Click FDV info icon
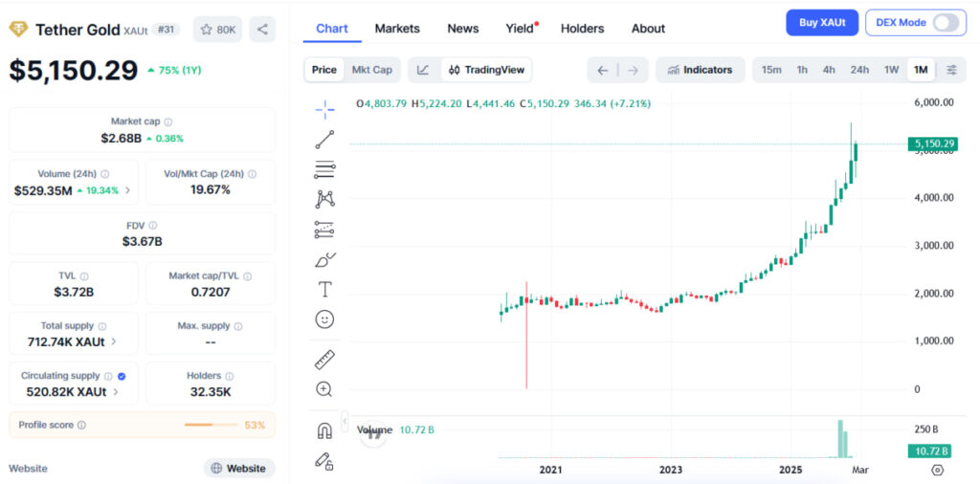Image resolution: width=980 pixels, height=484 pixels. [153, 226]
